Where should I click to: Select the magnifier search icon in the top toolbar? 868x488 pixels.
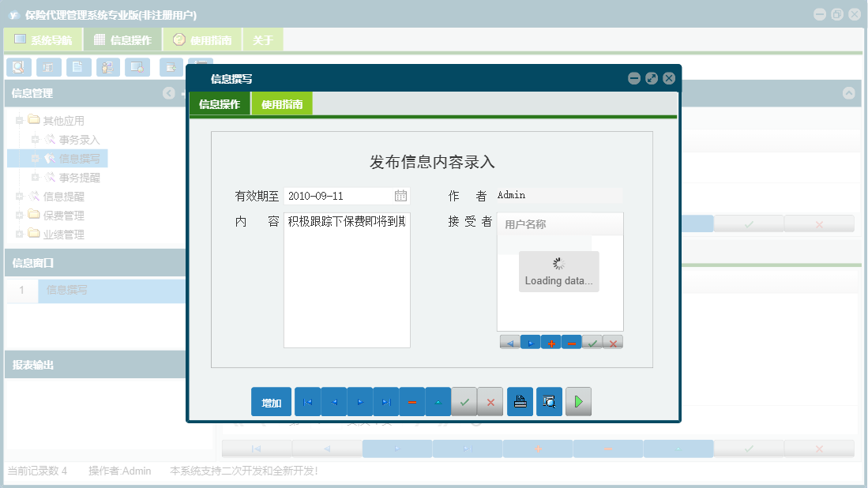point(18,67)
